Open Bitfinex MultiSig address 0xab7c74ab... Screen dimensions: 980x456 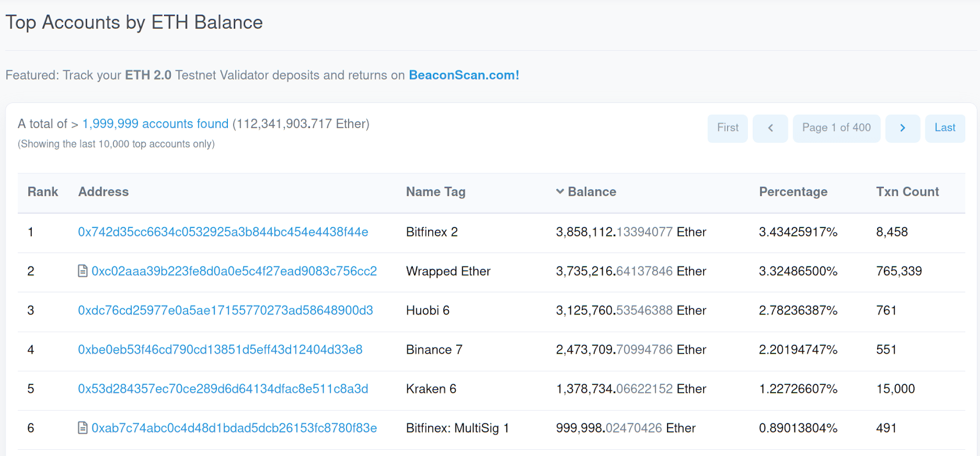pos(234,428)
